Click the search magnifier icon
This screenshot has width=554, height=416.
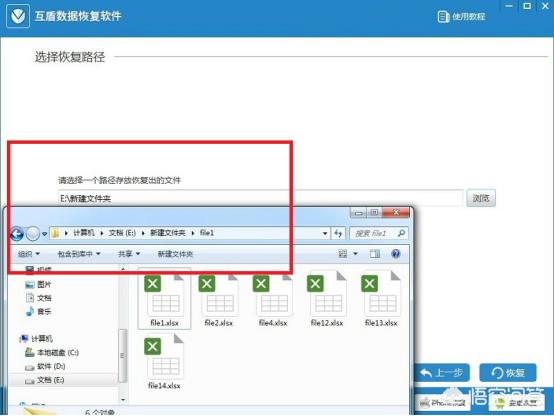(401, 233)
